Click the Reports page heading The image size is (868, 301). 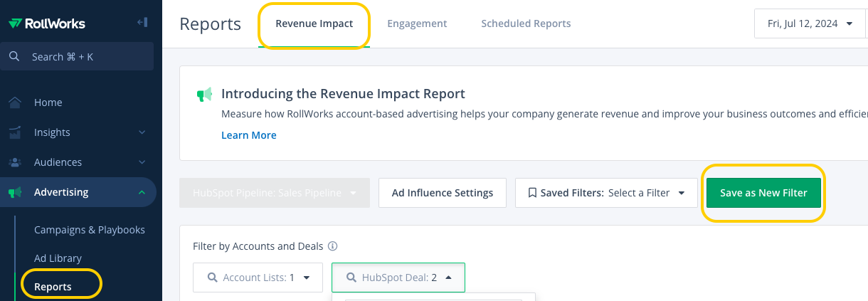coord(211,23)
